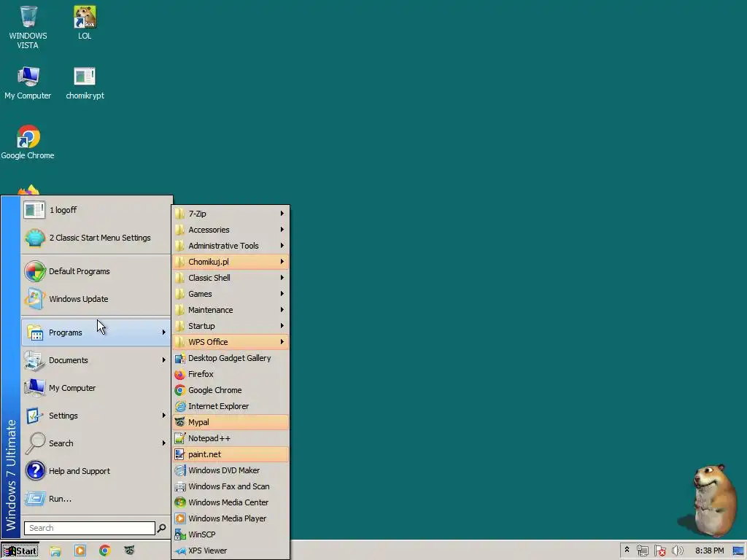Click the volume speaker tray icon

point(677,551)
